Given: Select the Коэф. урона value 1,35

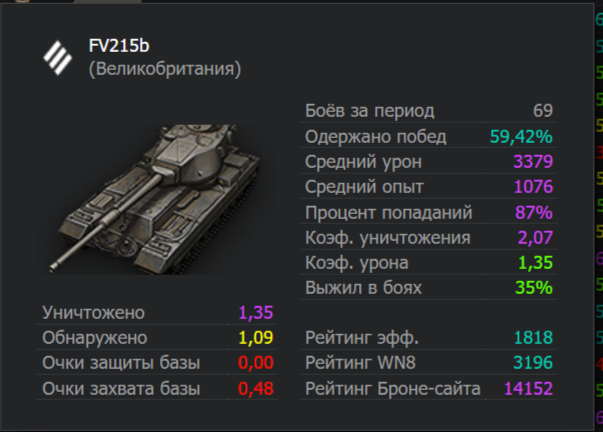Looking at the screenshot, I should point(535,263).
